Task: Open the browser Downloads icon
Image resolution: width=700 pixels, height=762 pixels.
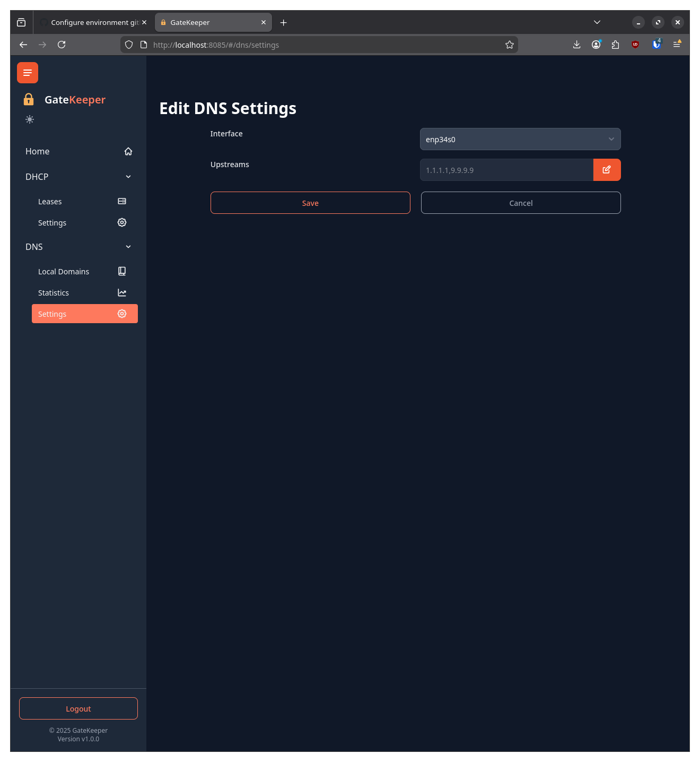Action: 576,45
